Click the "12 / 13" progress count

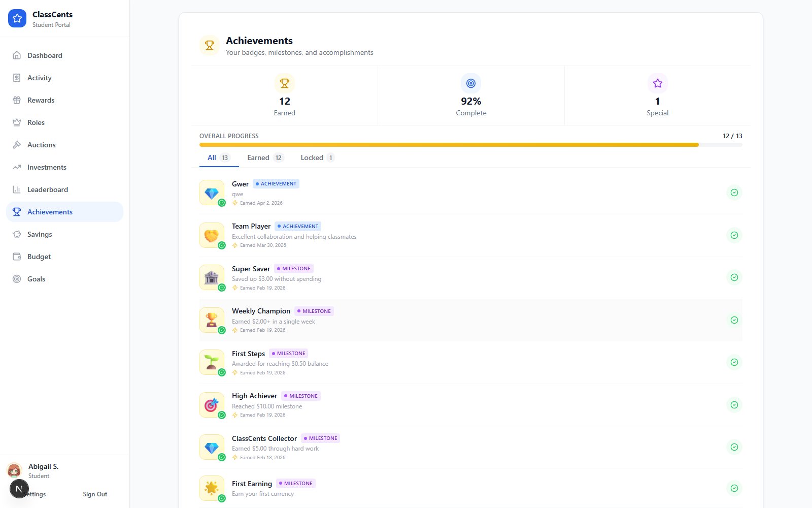[x=732, y=136]
